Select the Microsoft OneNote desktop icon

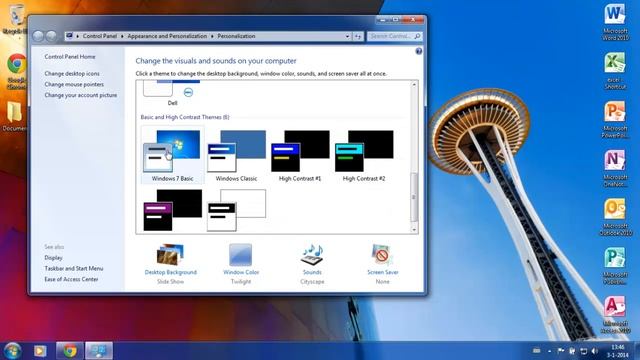click(615, 168)
